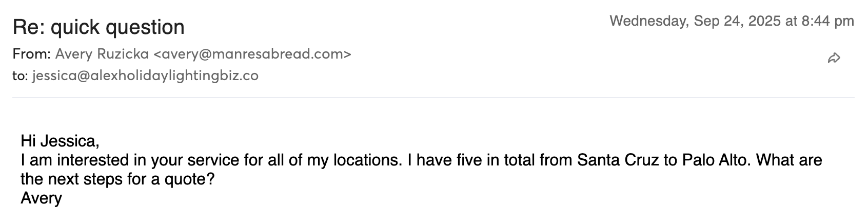Click the "Hi Jessica," greeting line

pyautogui.click(x=60, y=140)
